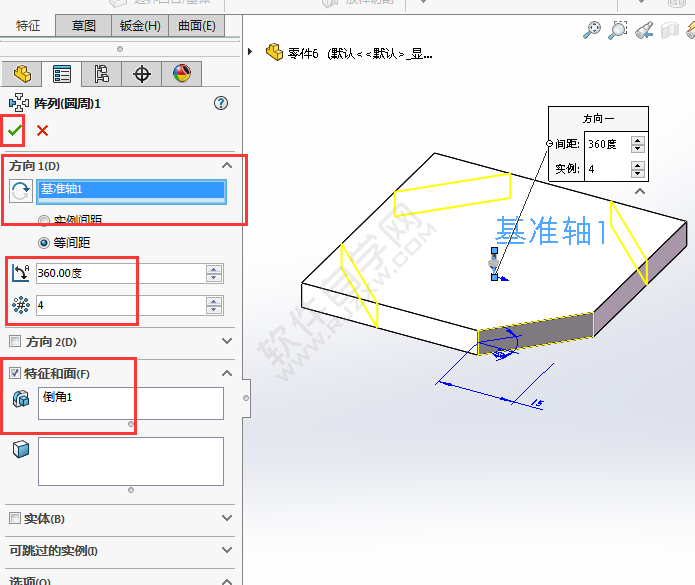Decrease callout 间距 value
Screen dimensions: 695x585
[637, 148]
